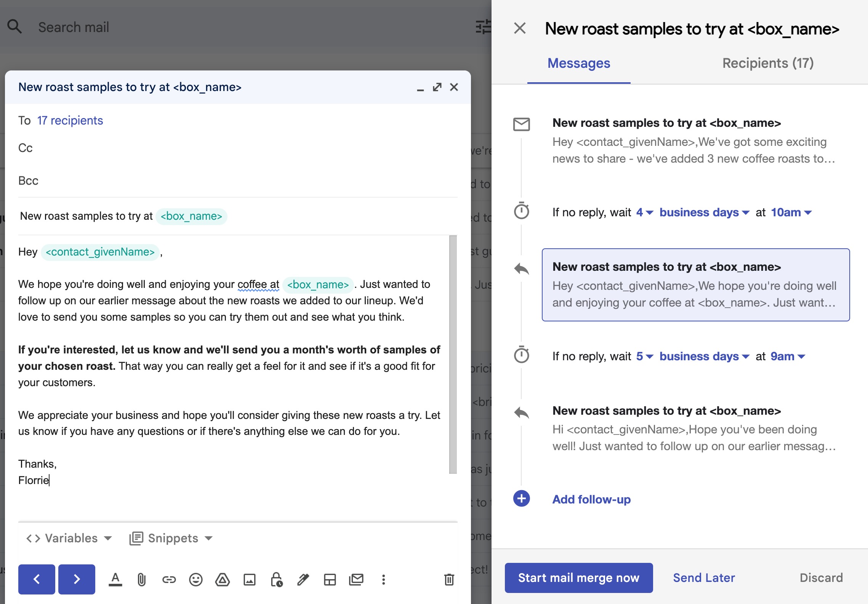Open the emoji picker
The image size is (868, 604).
[196, 580]
